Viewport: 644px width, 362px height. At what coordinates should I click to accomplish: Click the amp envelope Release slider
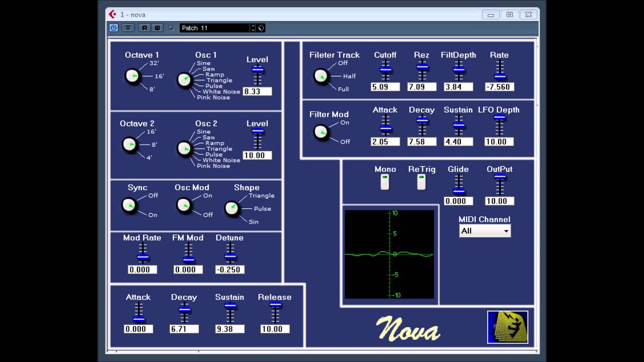pos(275,312)
